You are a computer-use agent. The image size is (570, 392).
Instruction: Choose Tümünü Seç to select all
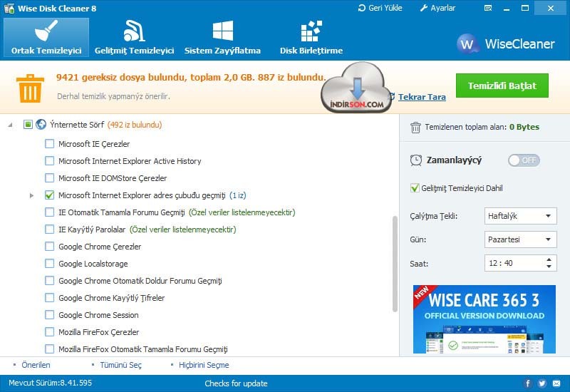point(120,365)
